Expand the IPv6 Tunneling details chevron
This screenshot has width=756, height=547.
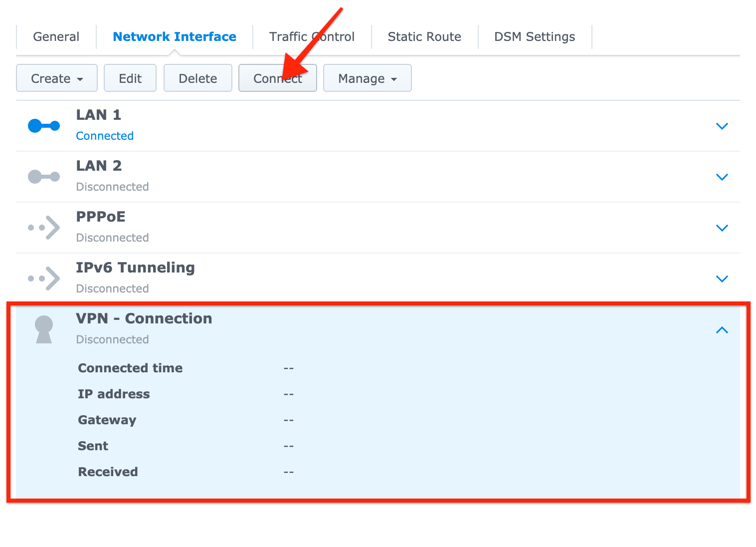pyautogui.click(x=722, y=278)
